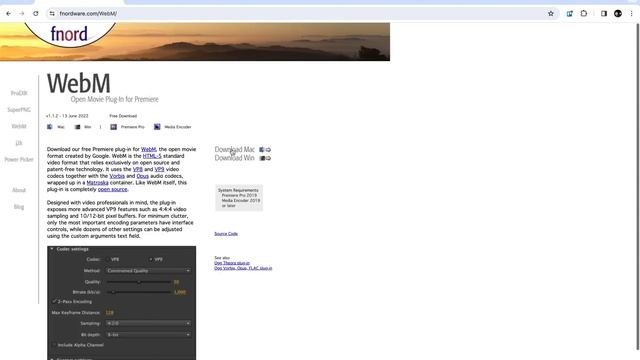The image size is (640, 360).
Task: Adjust the Bitrate slider handle
Action: pos(113,292)
